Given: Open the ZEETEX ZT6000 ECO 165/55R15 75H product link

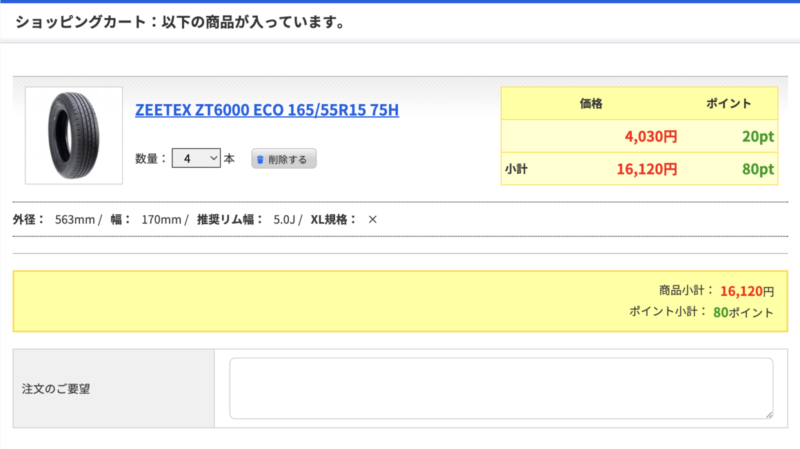Looking at the screenshot, I should point(267,110).
